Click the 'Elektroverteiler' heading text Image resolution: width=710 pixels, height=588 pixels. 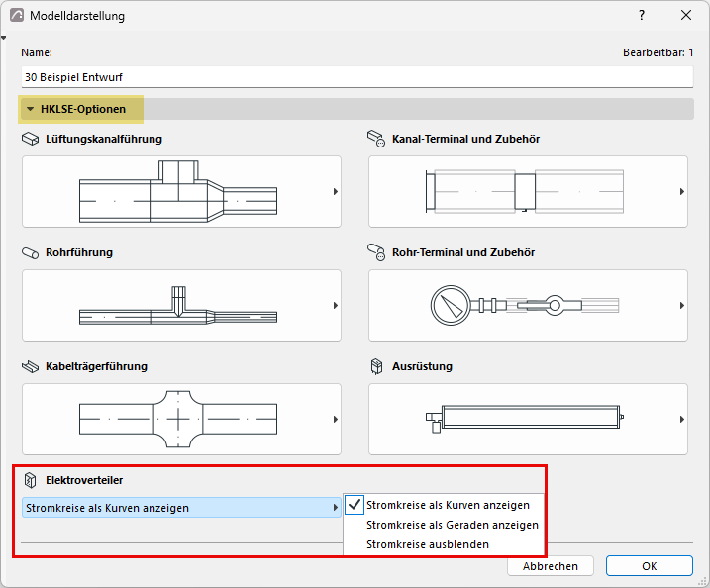click(84, 480)
